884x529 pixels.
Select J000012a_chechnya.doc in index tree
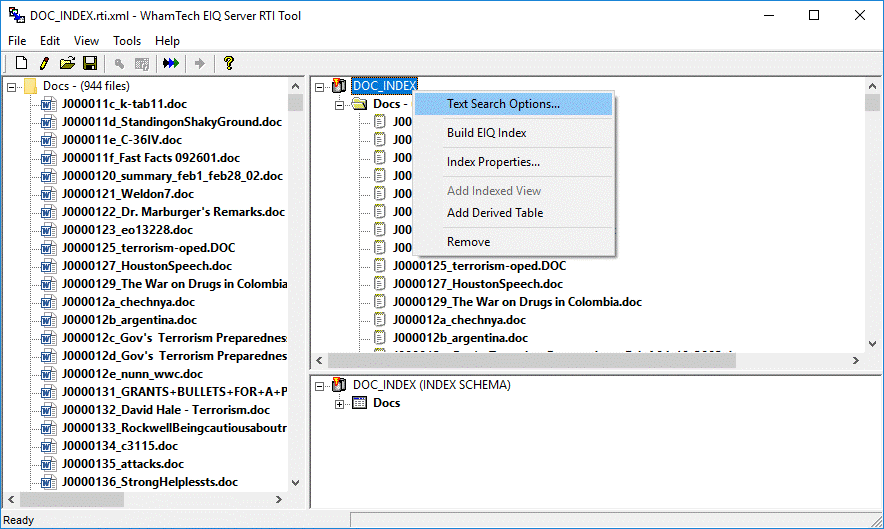pos(459,320)
